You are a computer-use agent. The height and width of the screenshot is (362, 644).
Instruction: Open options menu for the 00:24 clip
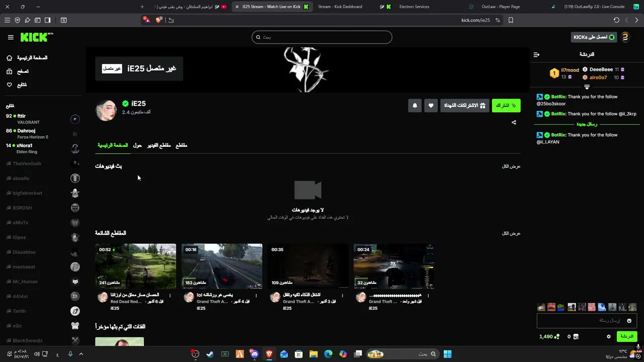(x=428, y=296)
